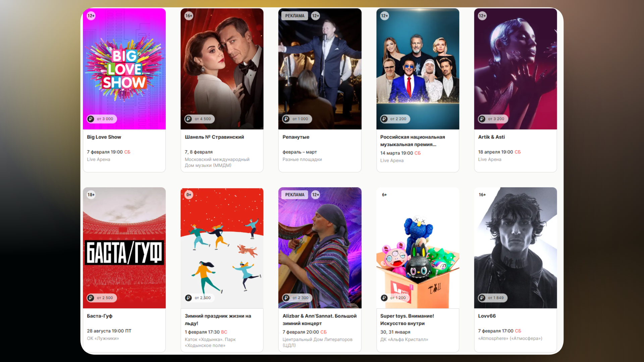The image size is (644, 362).
Task: Open 'Зимний праздник жизни на льду!' title
Action: (x=218, y=320)
